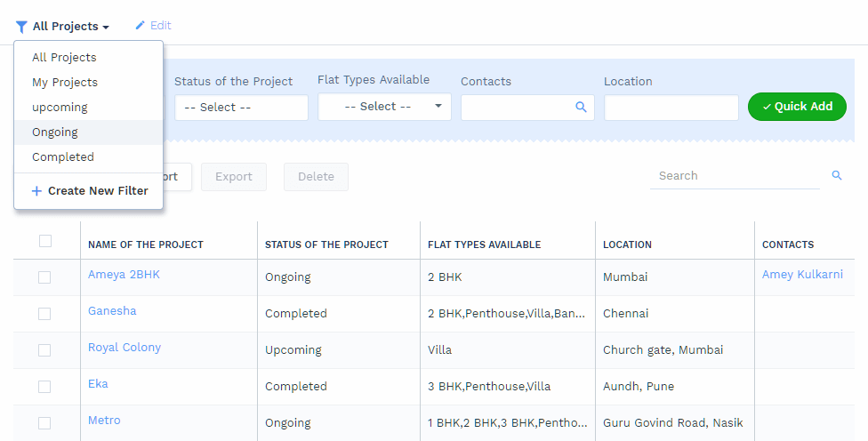The width and height of the screenshot is (868, 441).
Task: Click the Location column header
Action: point(627,245)
